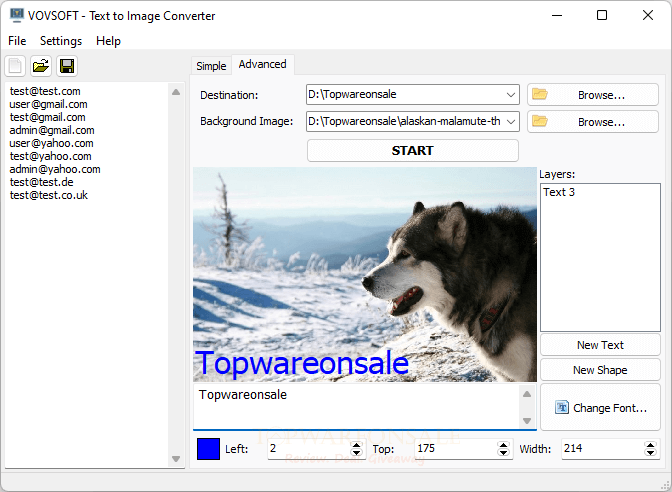The image size is (672, 492).
Task: Open the blue text color swatch
Action: click(208, 449)
